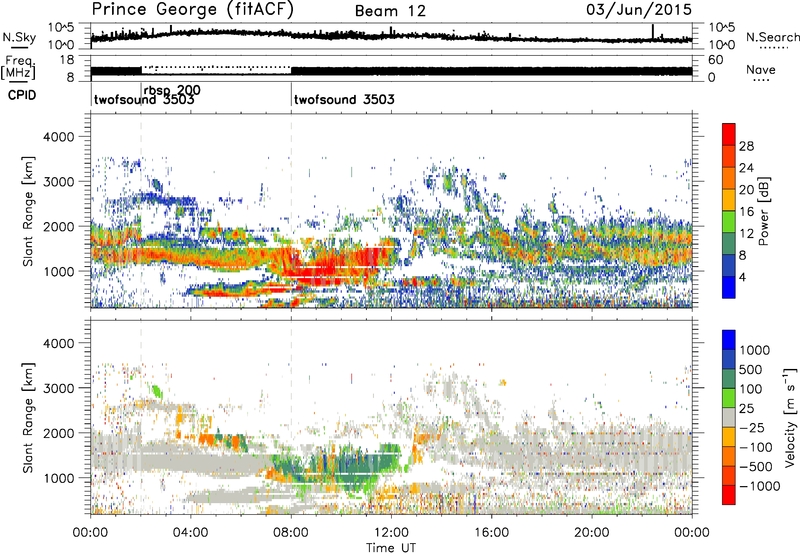Pick the yellow 16–20 dB segment of power colorbar
Viewport: 800px width, 554px height.
[729, 200]
